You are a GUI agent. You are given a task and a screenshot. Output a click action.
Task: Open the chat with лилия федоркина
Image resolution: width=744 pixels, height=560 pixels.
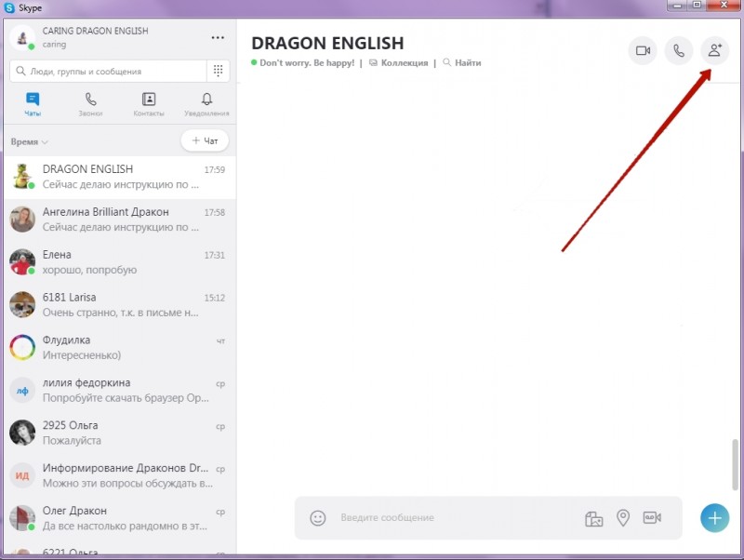point(120,391)
